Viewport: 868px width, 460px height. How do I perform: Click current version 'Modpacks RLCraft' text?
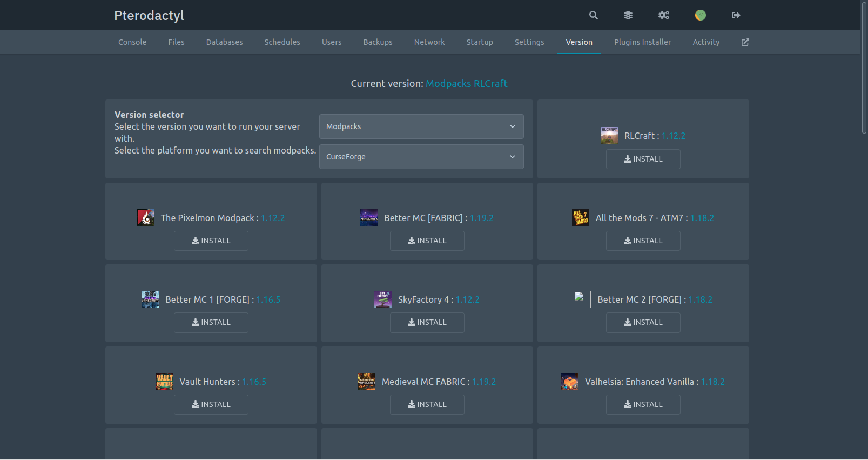click(467, 83)
